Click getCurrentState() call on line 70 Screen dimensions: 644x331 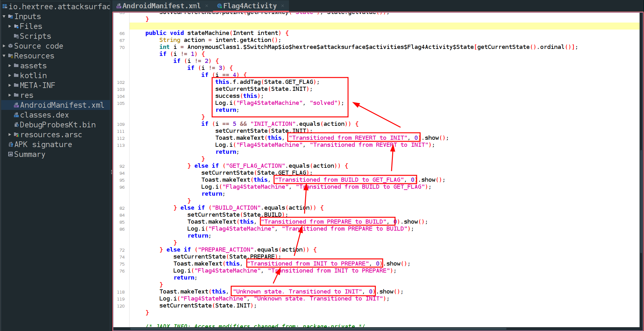[506, 47]
